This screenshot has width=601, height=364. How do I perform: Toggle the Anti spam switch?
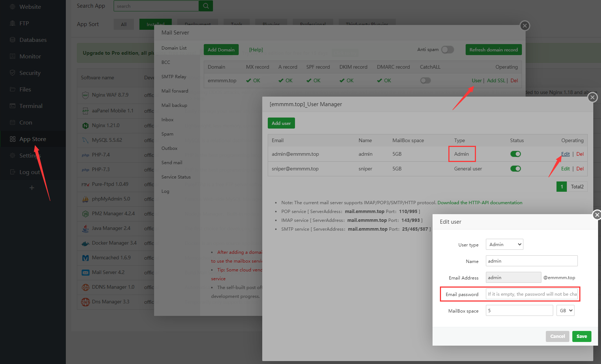tap(448, 50)
